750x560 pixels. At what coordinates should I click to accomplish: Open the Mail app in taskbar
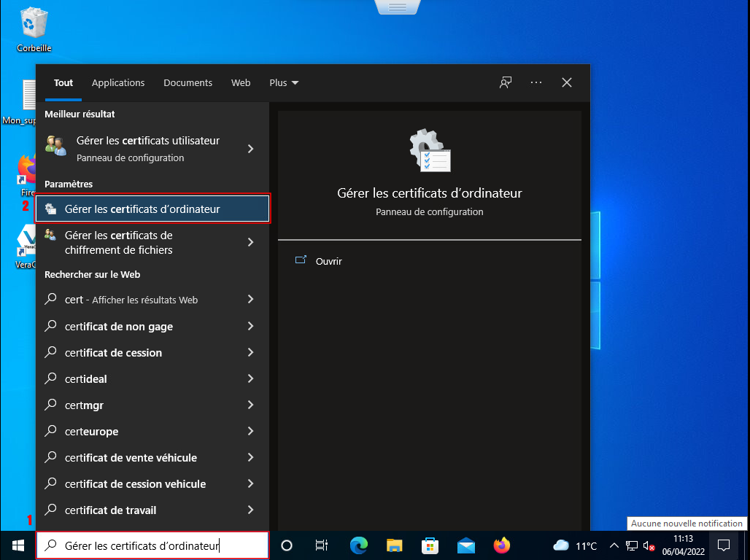point(465,545)
